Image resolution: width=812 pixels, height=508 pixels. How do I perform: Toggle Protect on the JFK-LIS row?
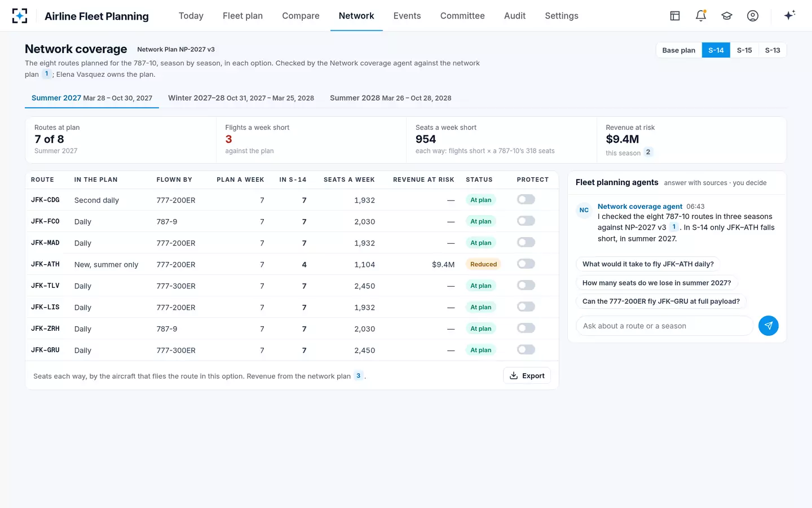(x=526, y=306)
